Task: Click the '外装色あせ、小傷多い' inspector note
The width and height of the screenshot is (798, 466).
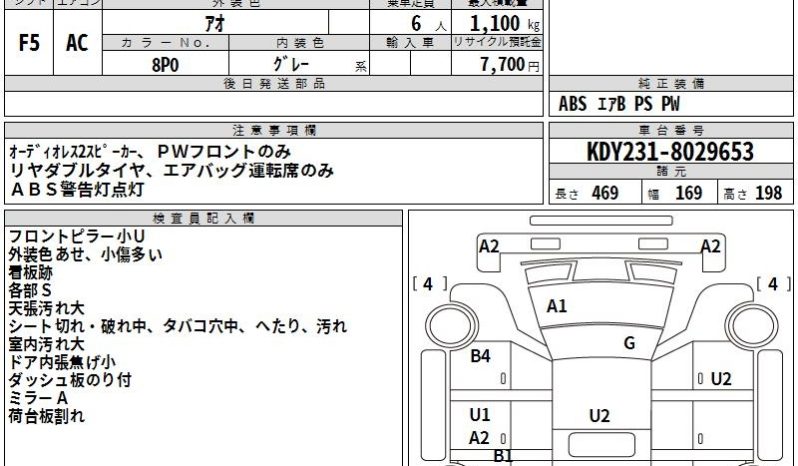Action: (85, 254)
